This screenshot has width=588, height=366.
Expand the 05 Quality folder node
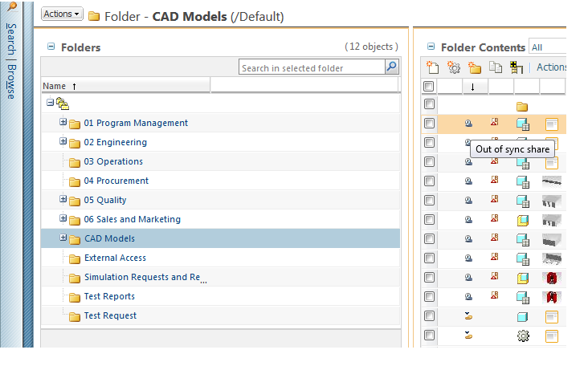[x=63, y=199]
